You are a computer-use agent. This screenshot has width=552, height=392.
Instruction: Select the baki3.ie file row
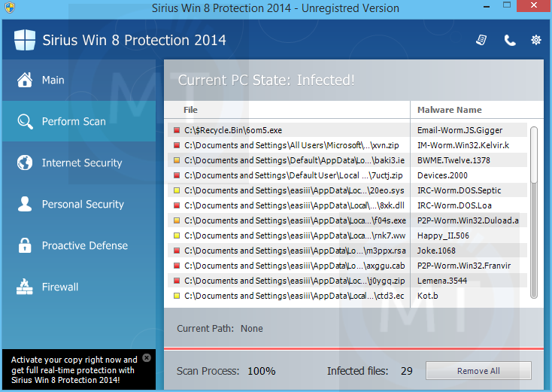(347, 160)
